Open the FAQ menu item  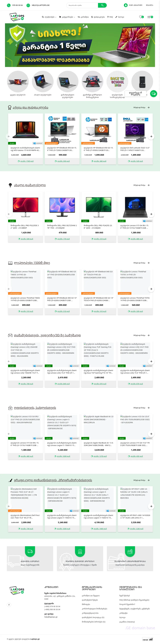(x=110, y=17)
